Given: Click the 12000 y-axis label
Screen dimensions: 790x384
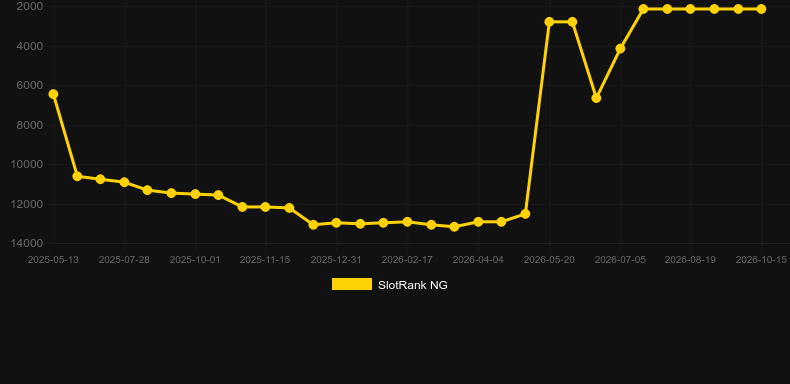Looking at the screenshot, I should tap(27, 204).
